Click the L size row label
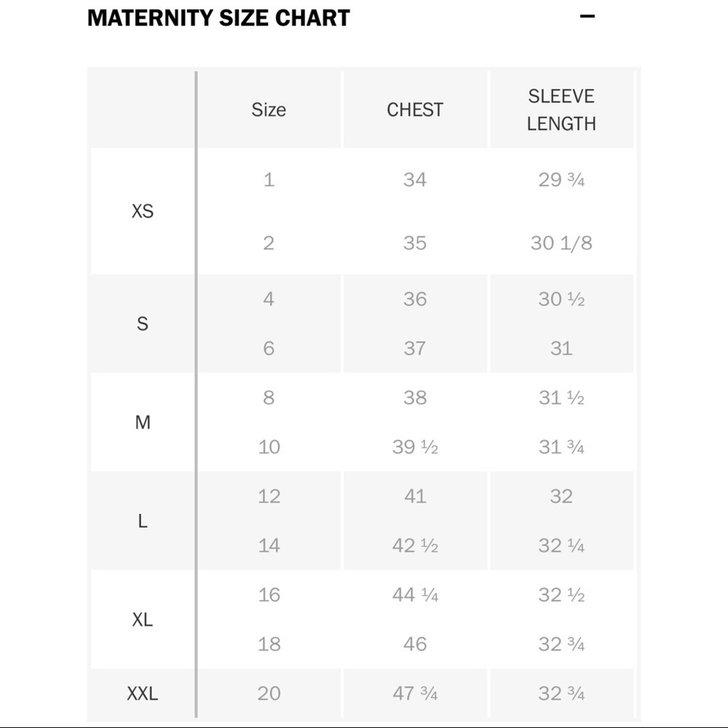This screenshot has width=728, height=728. point(143,521)
